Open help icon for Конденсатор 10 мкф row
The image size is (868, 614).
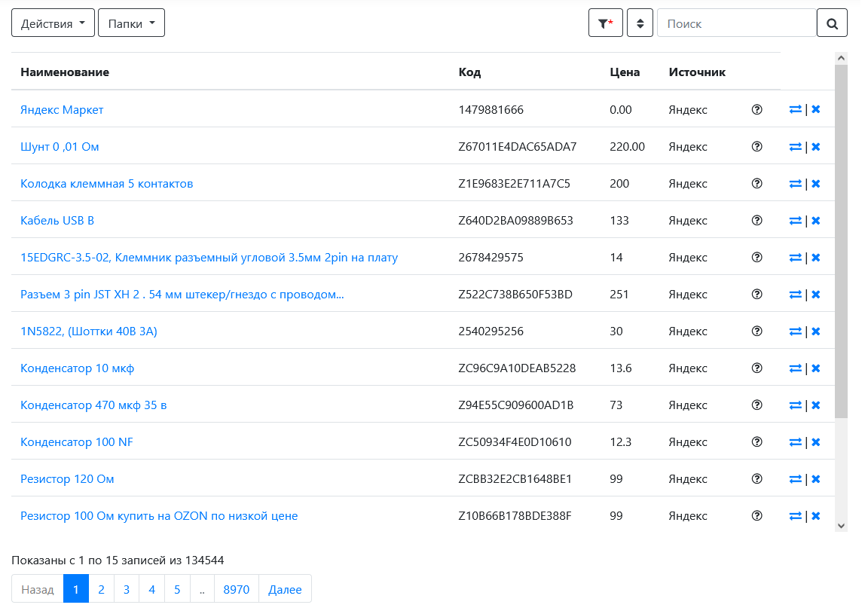coord(756,368)
